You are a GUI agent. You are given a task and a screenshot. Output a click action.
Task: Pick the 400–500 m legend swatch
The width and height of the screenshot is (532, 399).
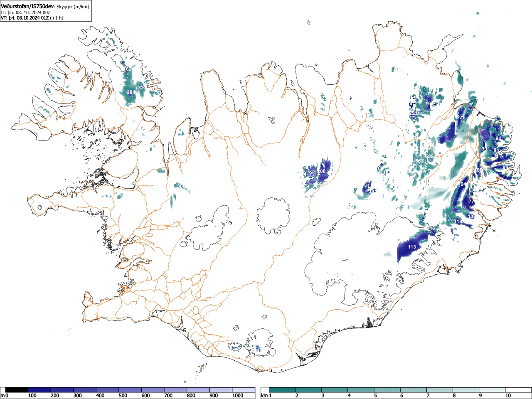pos(108,390)
